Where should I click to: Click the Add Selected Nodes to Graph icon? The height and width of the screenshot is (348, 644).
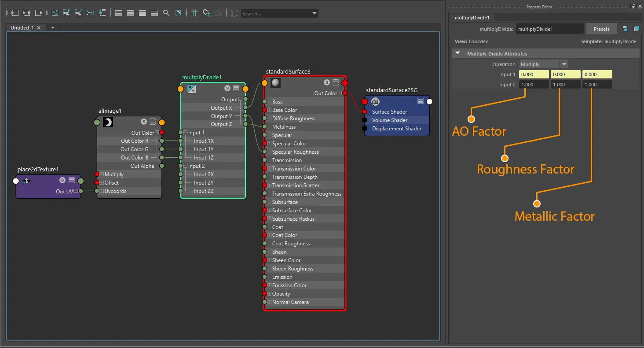pos(67,13)
